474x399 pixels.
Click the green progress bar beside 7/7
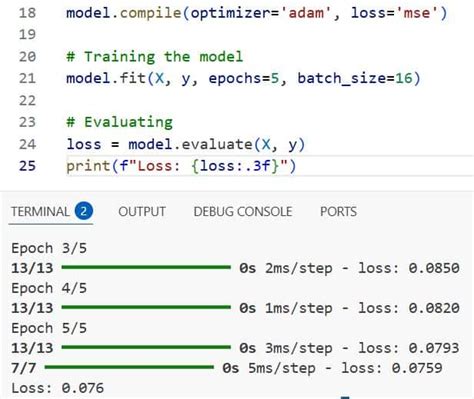click(129, 367)
